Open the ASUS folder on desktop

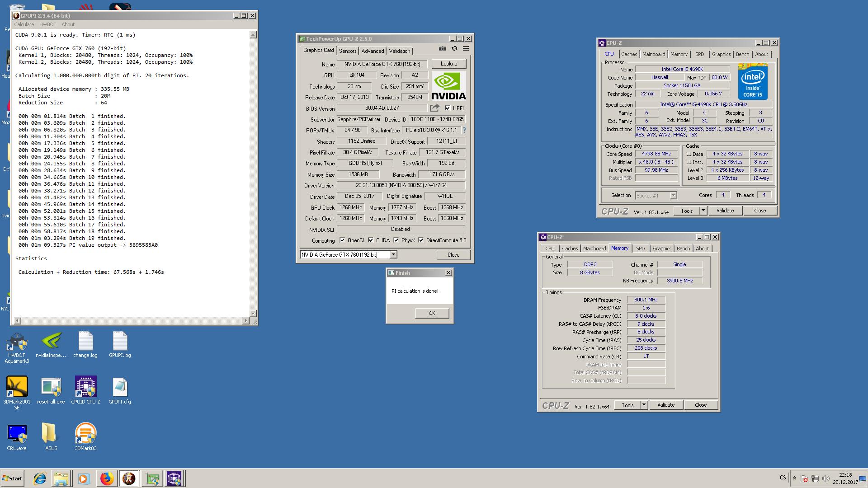coord(51,437)
